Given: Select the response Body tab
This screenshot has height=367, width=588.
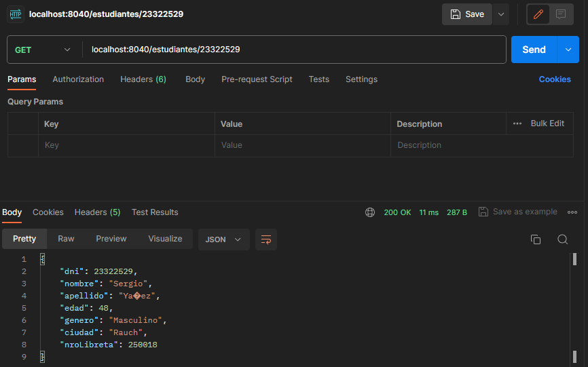Looking at the screenshot, I should tap(12, 212).
